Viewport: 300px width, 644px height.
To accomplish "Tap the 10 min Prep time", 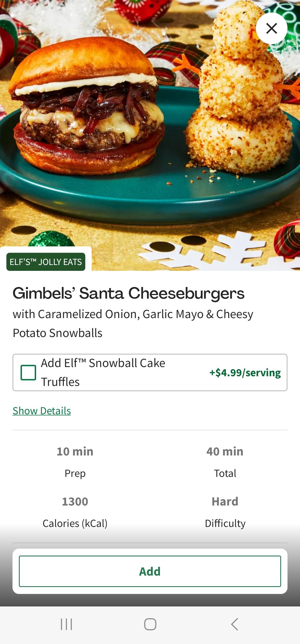I will 75,452.
